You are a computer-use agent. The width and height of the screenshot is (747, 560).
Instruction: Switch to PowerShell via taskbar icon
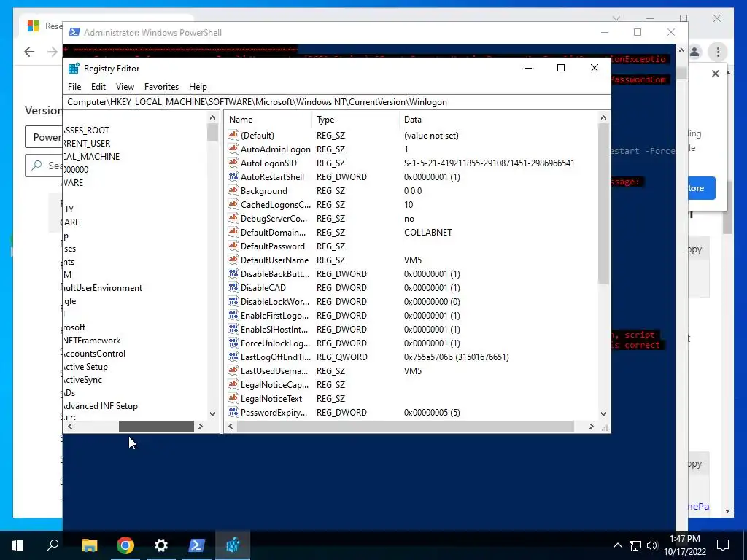point(197,545)
